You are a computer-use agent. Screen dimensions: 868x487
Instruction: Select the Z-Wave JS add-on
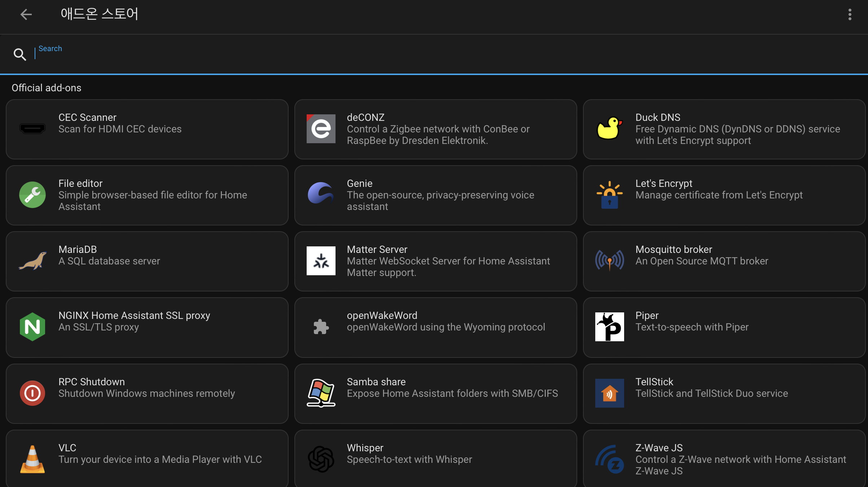(x=724, y=458)
